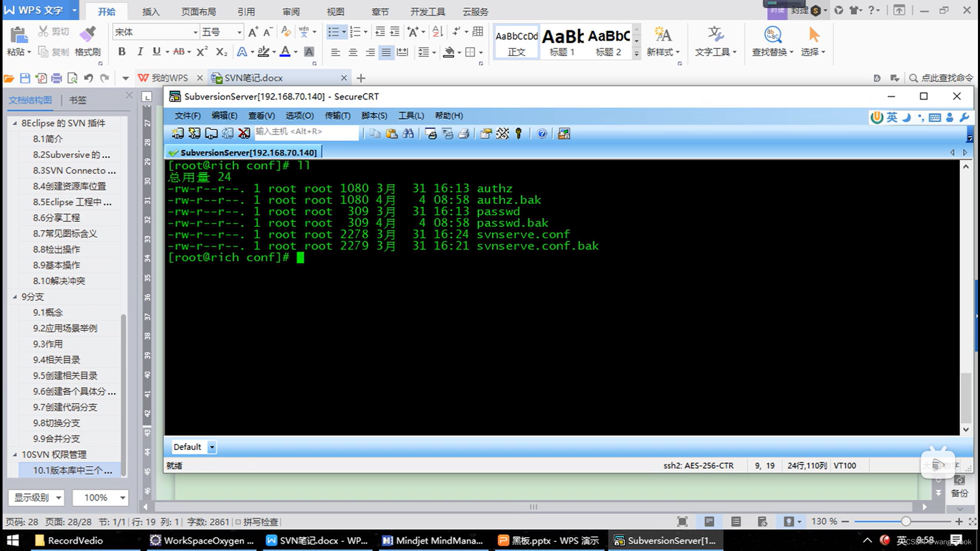Open 脚本(S) menu in SecureCRT
Image resolution: width=980 pixels, height=551 pixels.
(374, 116)
